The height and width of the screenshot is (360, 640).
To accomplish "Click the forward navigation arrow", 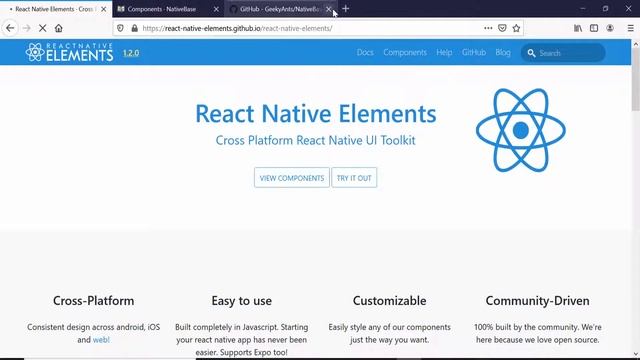I will (x=27, y=28).
